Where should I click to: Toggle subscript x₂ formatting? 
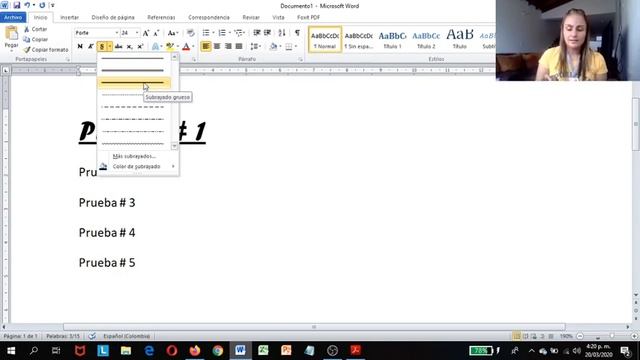click(129, 47)
